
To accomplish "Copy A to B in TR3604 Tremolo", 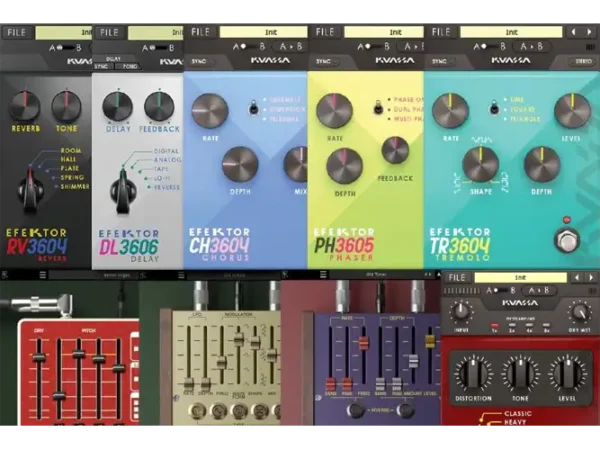I will pos(532,47).
